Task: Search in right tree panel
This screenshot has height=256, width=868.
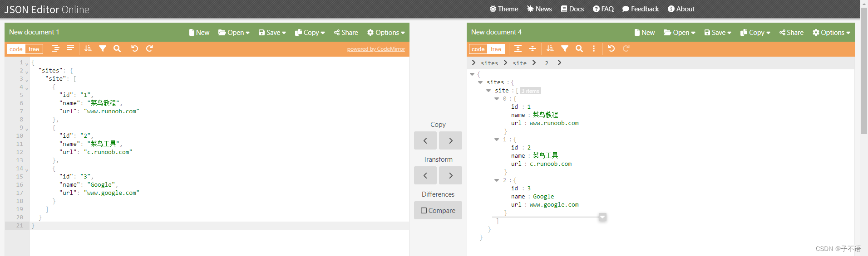Action: (x=579, y=48)
